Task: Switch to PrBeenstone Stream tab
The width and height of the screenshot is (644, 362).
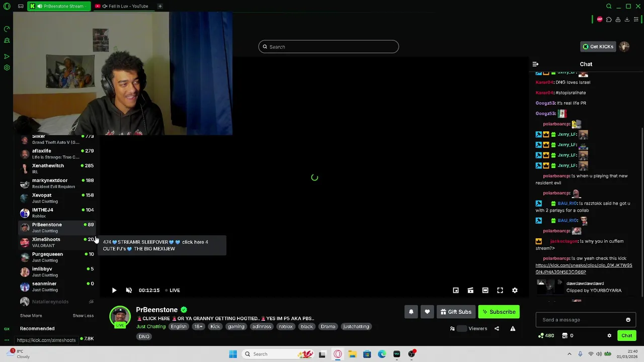Action: coord(59,6)
